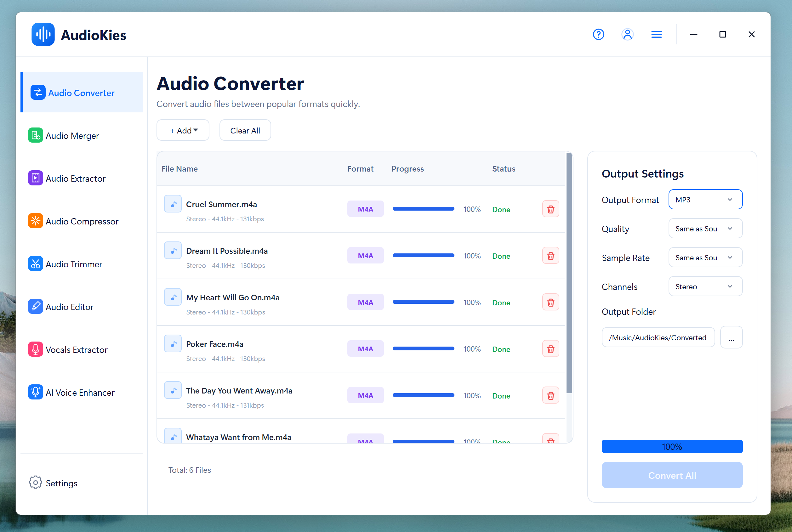
Task: Click the Format column header
Action: 360,169
